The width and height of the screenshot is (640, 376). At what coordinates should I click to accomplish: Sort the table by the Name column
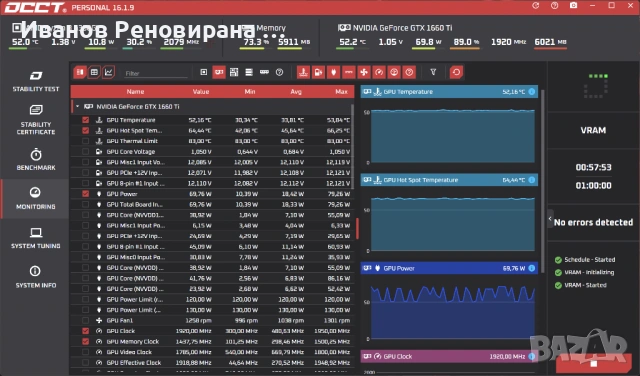tap(135, 91)
